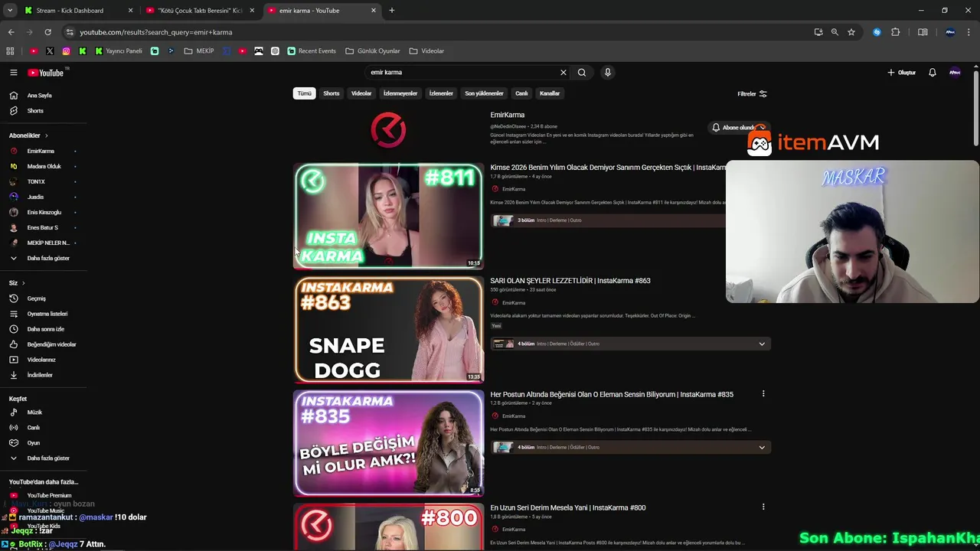Open the Chrome tab search dropdown
980x551 pixels.
click(x=10, y=11)
